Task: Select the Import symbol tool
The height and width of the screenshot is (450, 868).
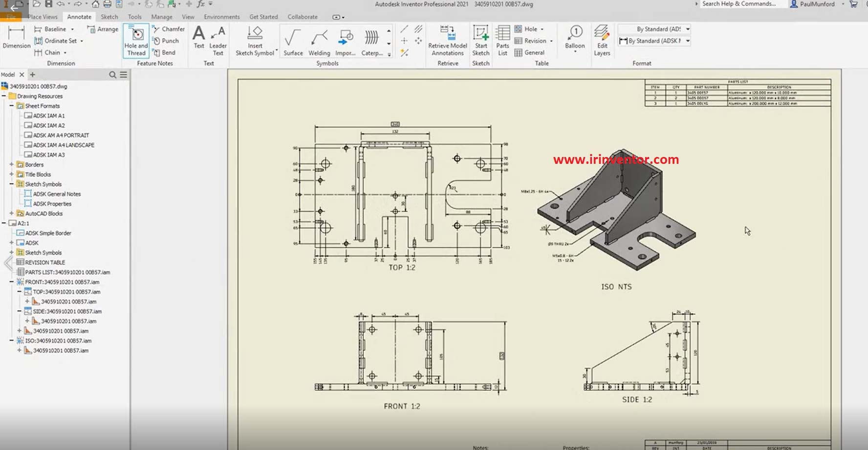Action: [x=346, y=42]
